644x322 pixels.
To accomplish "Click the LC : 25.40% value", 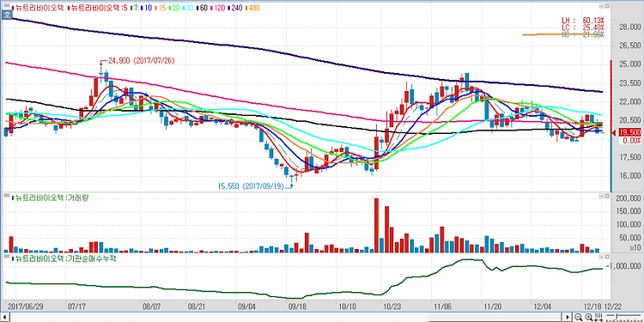I will coord(583,27).
